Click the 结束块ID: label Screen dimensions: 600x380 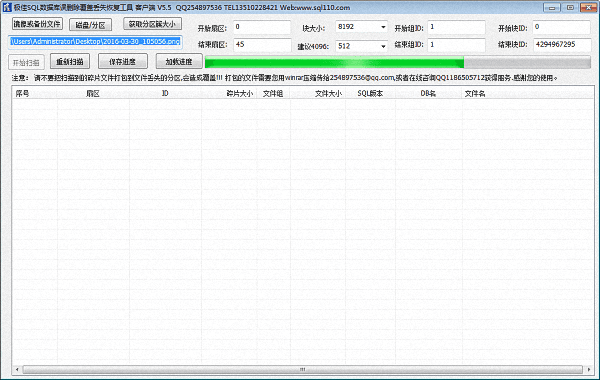(513, 45)
